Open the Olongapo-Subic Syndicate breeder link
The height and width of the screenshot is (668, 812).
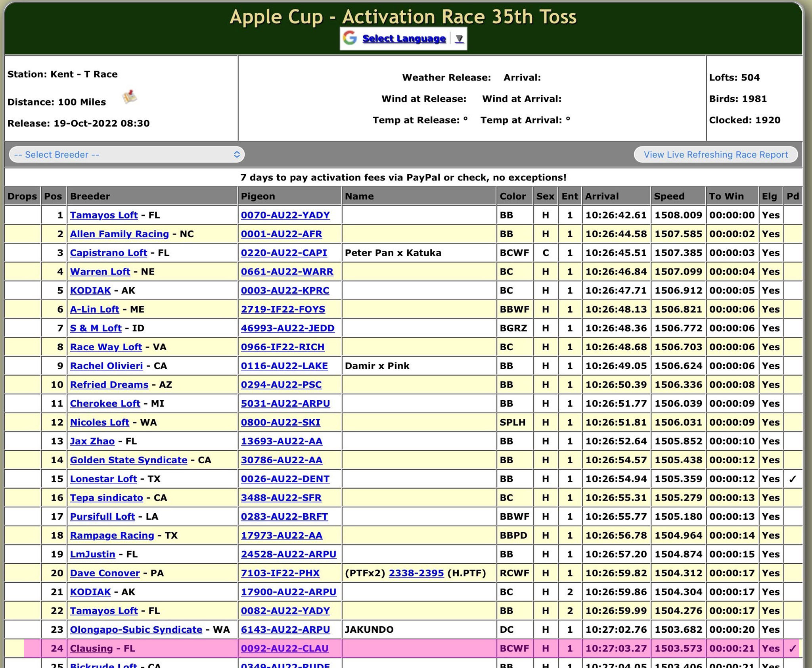[x=136, y=630]
